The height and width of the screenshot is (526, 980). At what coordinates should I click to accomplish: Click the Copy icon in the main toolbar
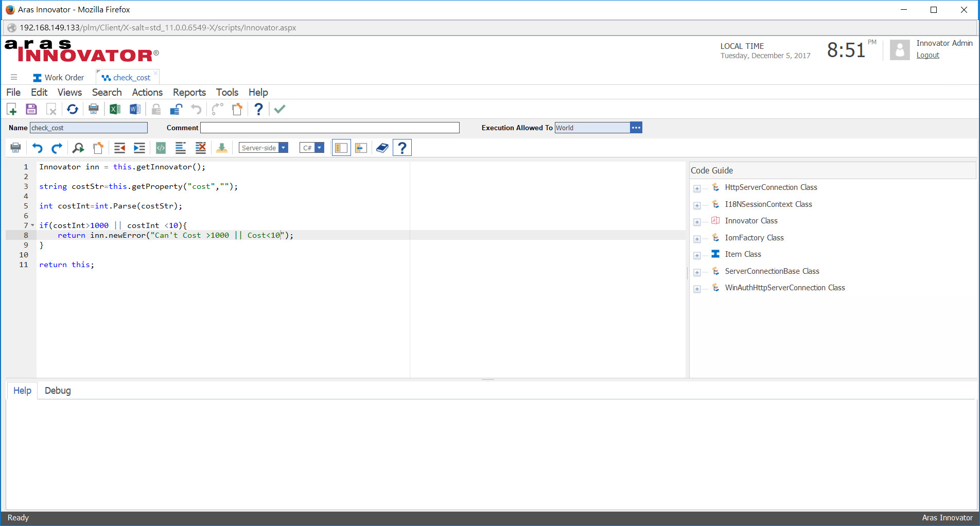click(237, 109)
